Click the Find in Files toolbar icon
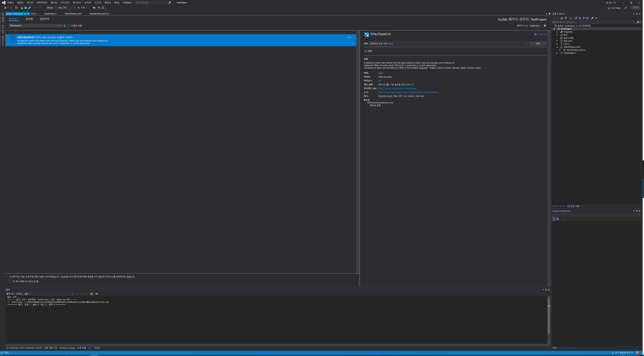Viewport: 644px width, 356px height. point(94,8)
